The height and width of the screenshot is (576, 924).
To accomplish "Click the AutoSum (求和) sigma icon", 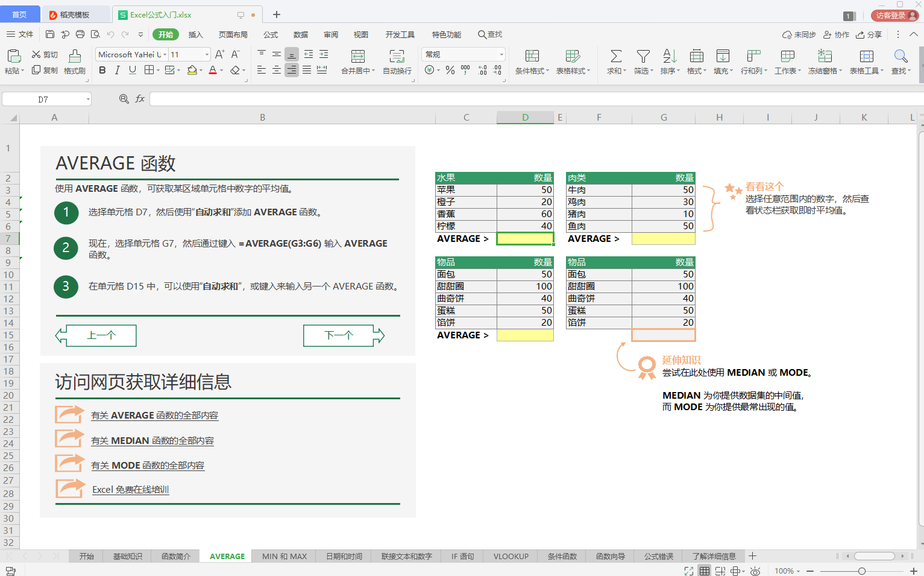I will pos(616,56).
